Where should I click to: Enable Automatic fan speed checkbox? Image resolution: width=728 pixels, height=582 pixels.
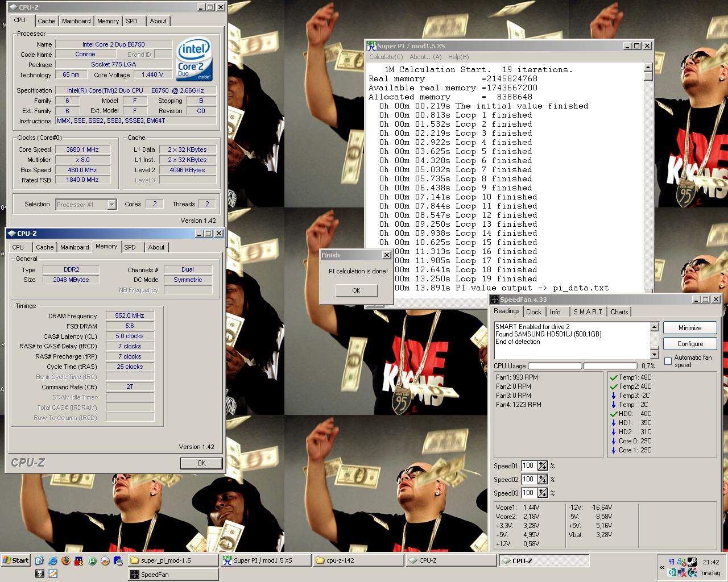(x=668, y=361)
